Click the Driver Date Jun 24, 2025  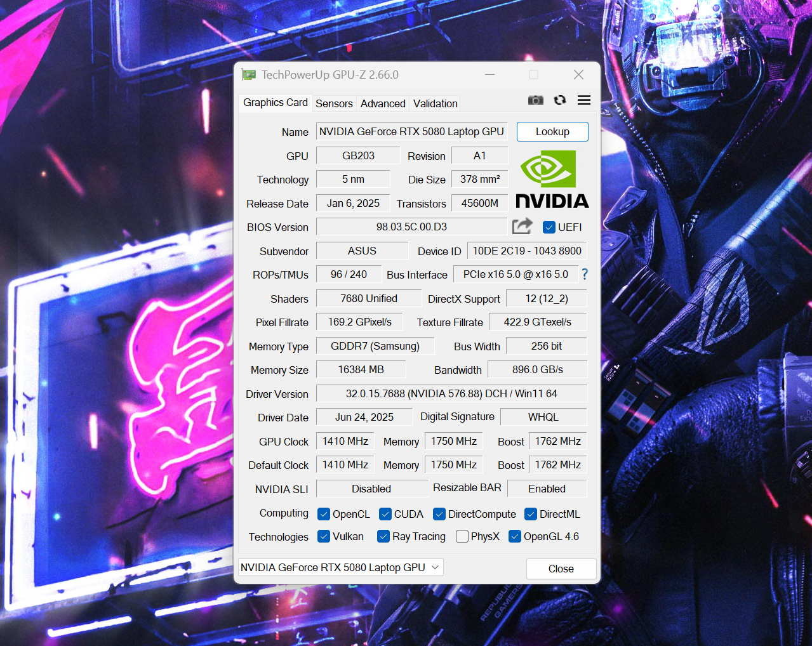(x=364, y=417)
